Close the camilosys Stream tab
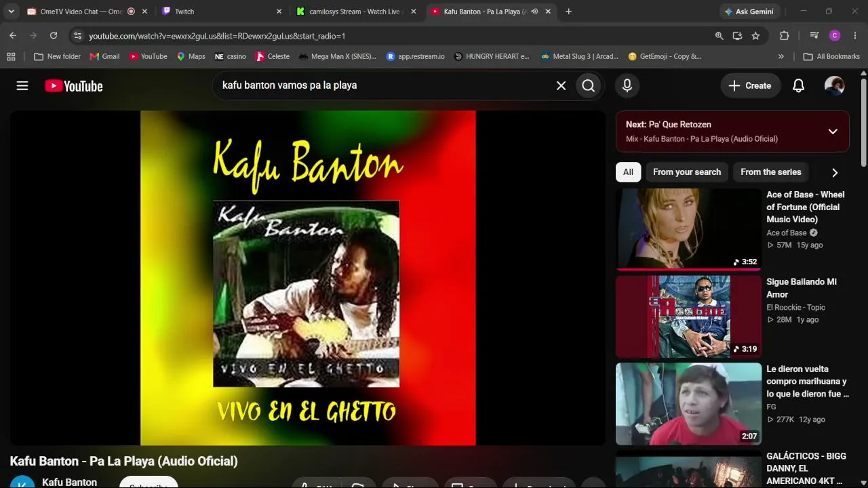This screenshot has height=488, width=868. 414,12
